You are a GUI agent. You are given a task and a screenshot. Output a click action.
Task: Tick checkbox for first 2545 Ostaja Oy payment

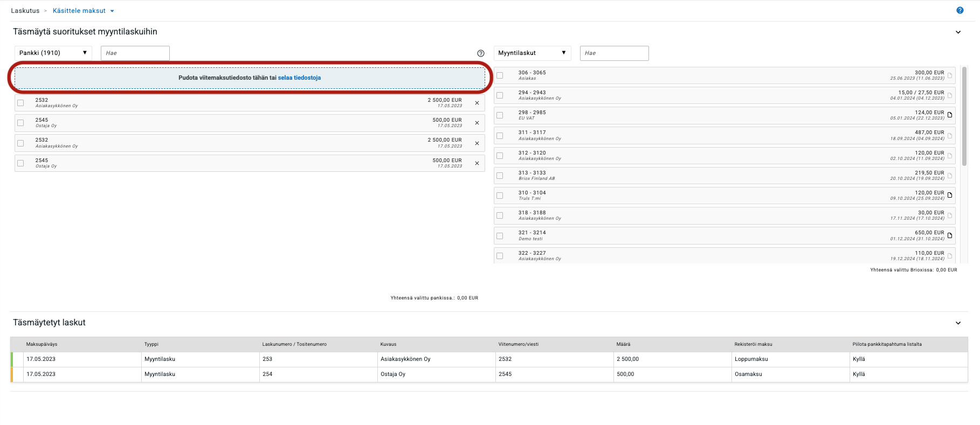(x=20, y=123)
